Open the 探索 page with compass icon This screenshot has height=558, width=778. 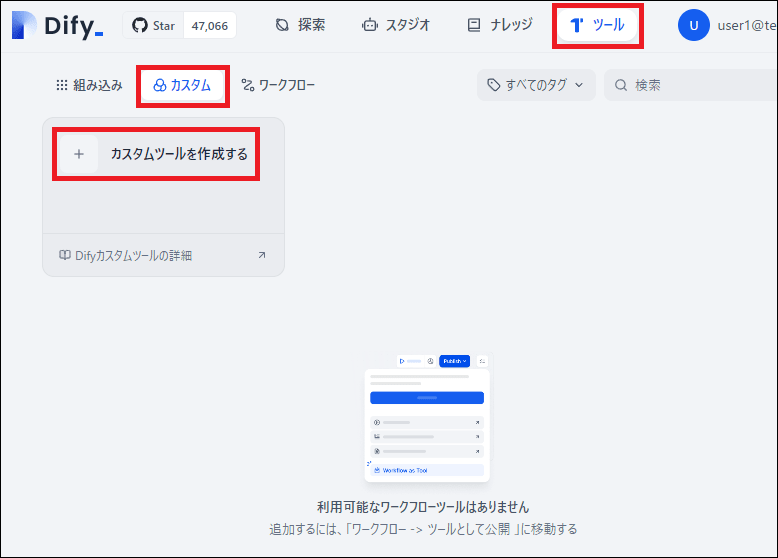point(300,25)
